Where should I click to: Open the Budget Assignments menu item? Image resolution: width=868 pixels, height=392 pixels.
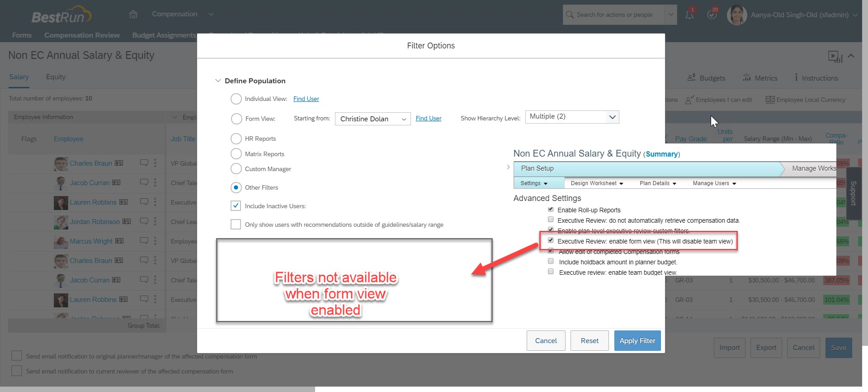point(164,35)
